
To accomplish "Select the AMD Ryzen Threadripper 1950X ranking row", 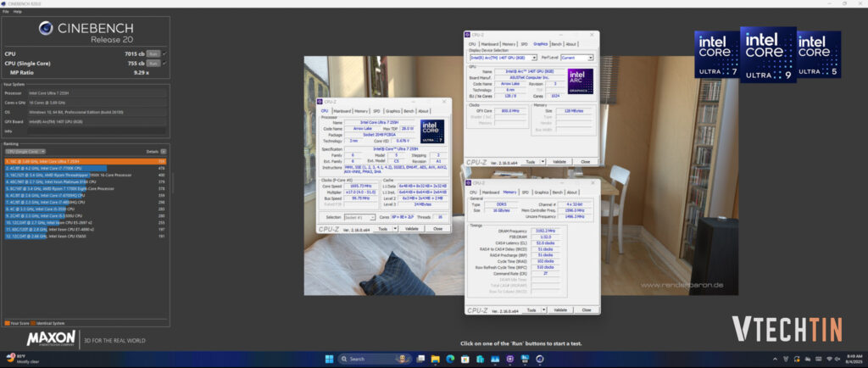I will point(86,175).
